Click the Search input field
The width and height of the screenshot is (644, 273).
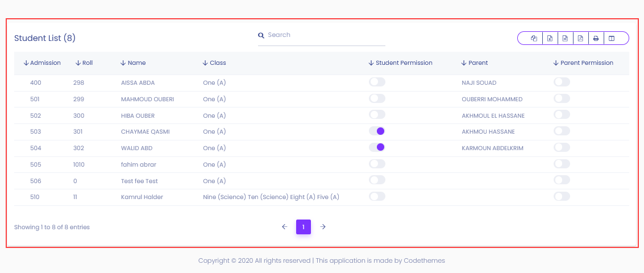click(322, 35)
